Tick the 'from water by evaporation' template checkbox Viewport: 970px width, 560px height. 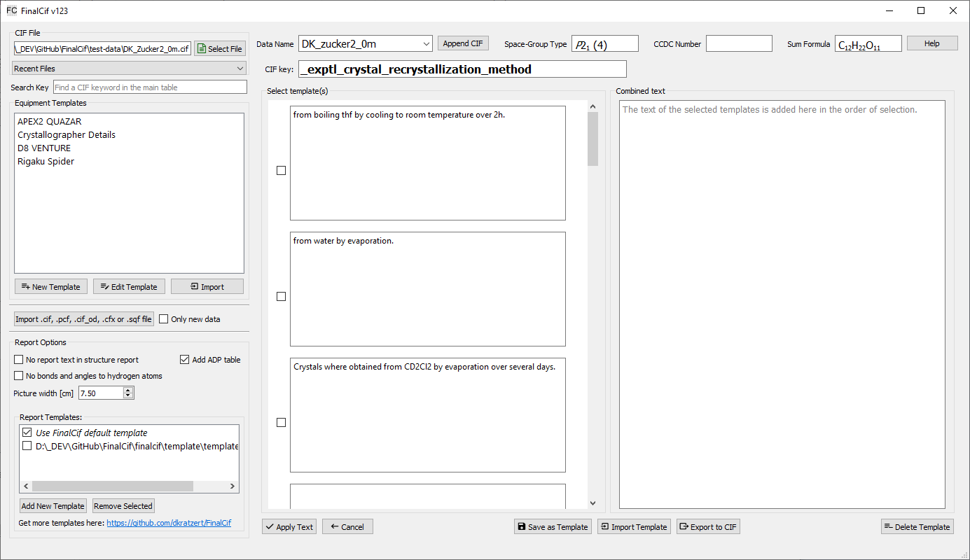282,297
